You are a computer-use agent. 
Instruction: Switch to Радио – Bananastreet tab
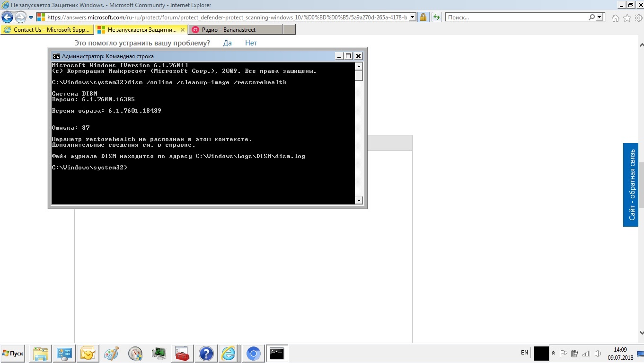point(235,29)
